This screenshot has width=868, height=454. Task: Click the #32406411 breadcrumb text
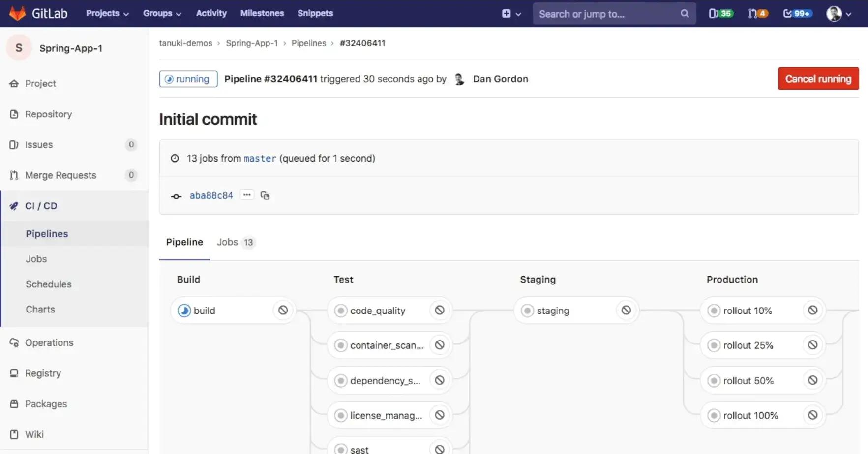pyautogui.click(x=362, y=43)
